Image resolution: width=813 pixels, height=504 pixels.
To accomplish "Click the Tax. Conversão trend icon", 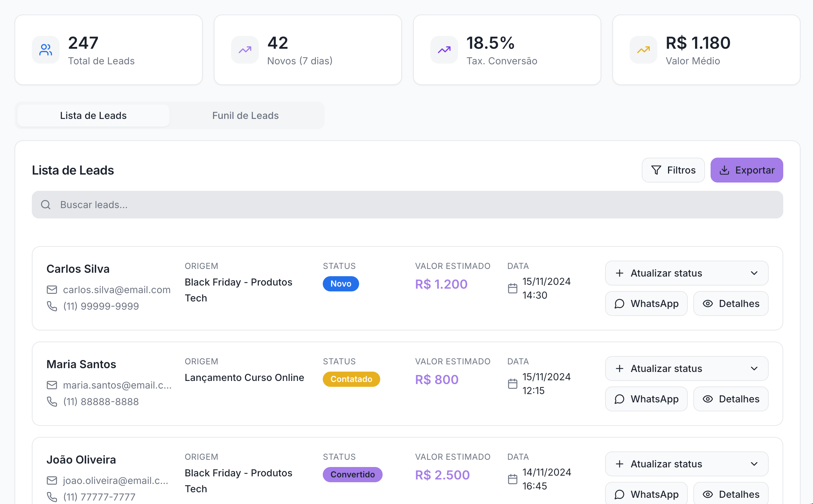I will (444, 50).
